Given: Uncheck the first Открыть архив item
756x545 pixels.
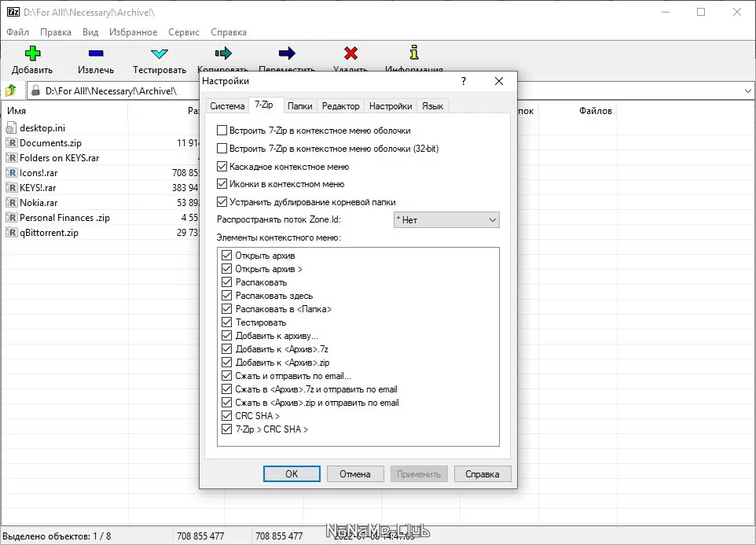Looking at the screenshot, I should pos(226,255).
